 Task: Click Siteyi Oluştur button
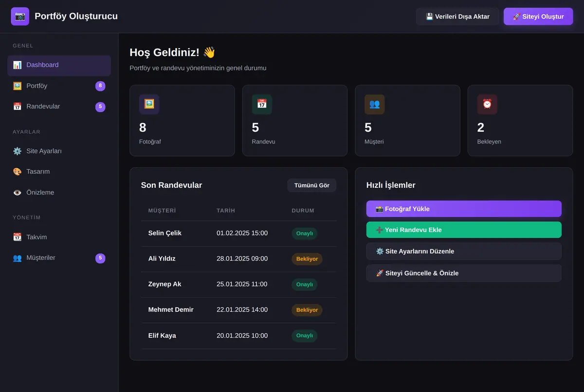(x=538, y=17)
